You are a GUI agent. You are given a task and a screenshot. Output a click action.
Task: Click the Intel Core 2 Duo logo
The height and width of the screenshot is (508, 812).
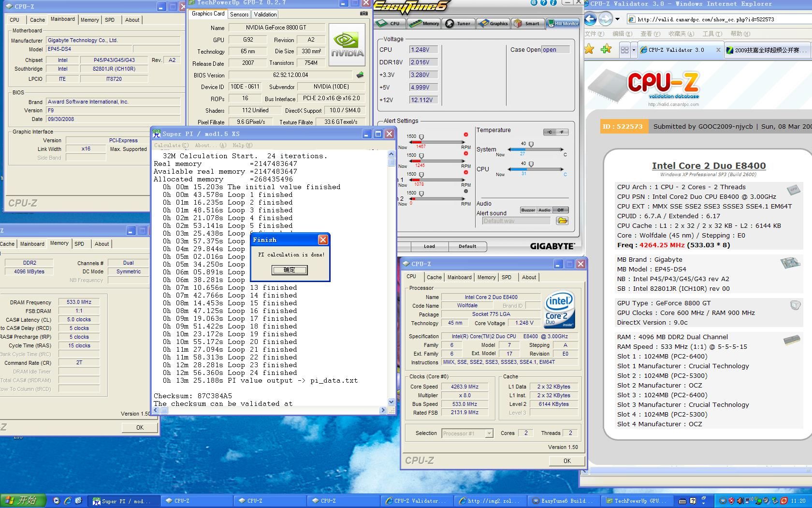[559, 310]
